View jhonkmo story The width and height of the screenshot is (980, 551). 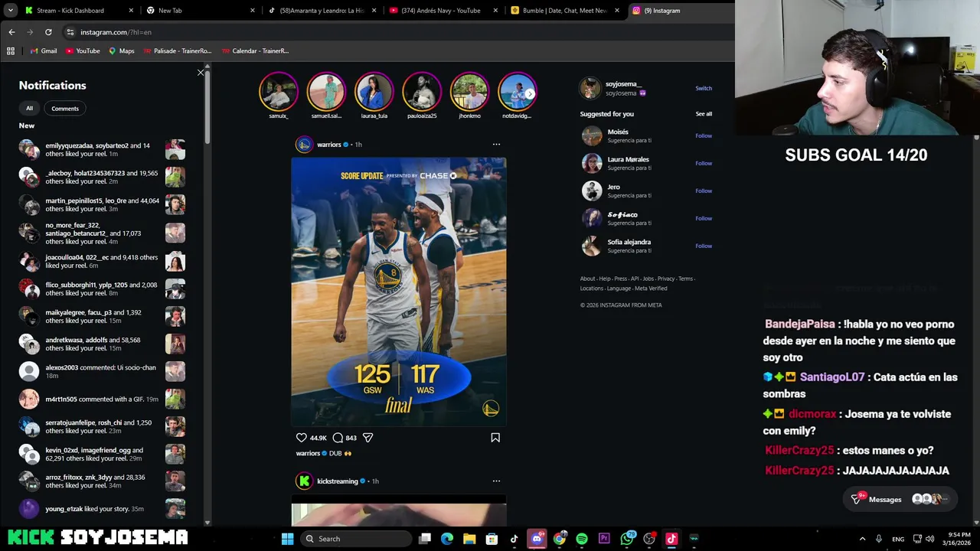pyautogui.click(x=469, y=92)
